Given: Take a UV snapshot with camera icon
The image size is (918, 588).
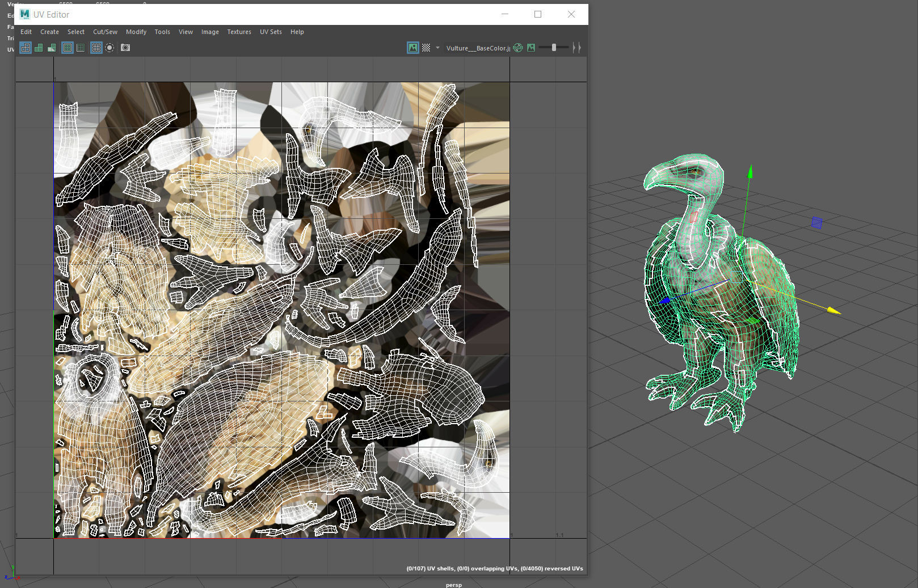Looking at the screenshot, I should [125, 48].
